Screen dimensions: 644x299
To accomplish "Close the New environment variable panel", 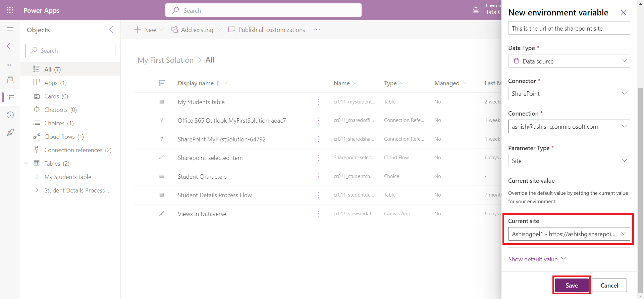I will [623, 13].
